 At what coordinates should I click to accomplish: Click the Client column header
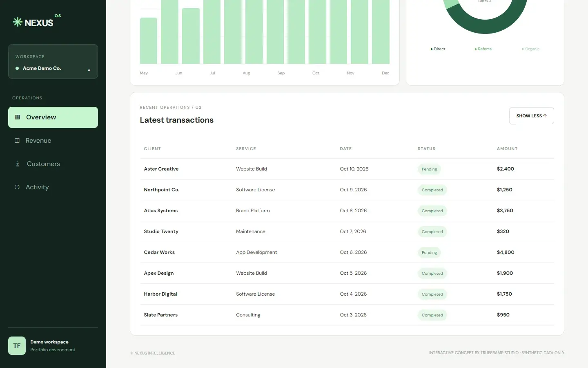[152, 149]
